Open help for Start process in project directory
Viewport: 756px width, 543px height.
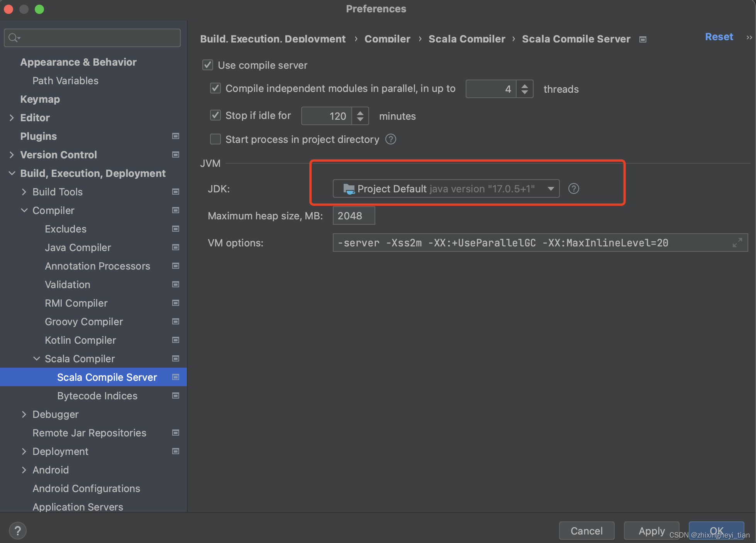(391, 139)
